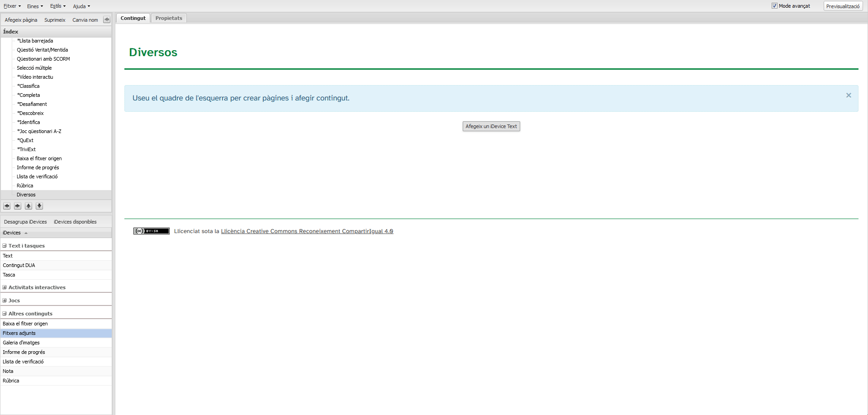Click the demote page right-arrow icon
The width and height of the screenshot is (868, 415).
(x=18, y=206)
